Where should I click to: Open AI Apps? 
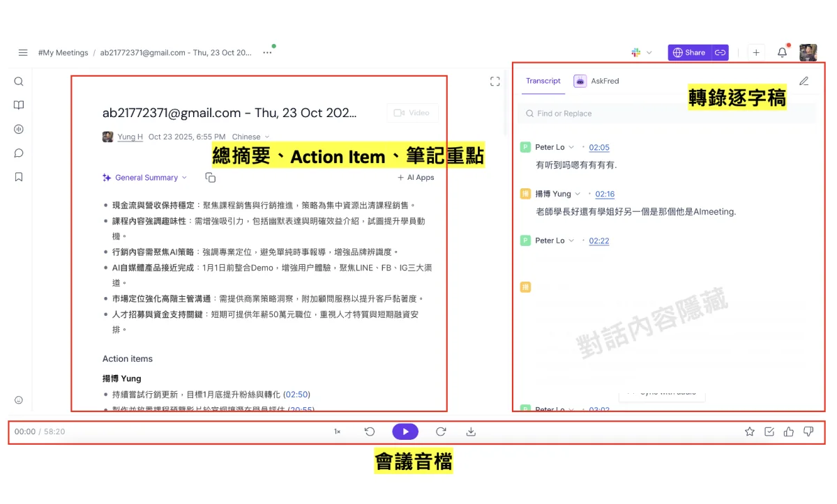click(416, 178)
